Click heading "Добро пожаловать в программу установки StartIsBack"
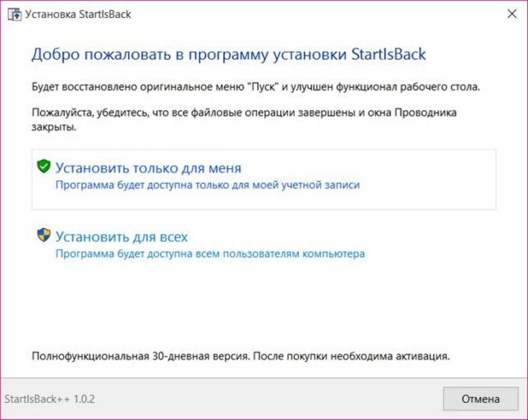 (228, 54)
